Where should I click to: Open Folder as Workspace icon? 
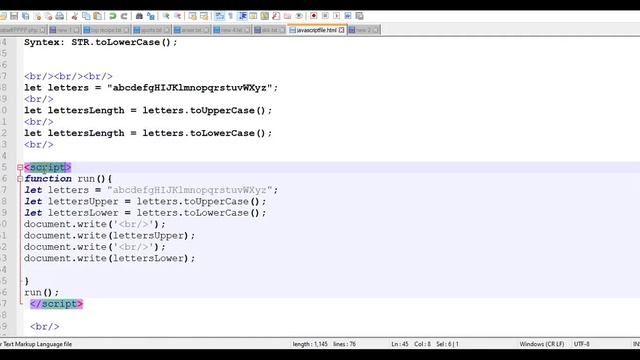pyautogui.click(x=288, y=16)
